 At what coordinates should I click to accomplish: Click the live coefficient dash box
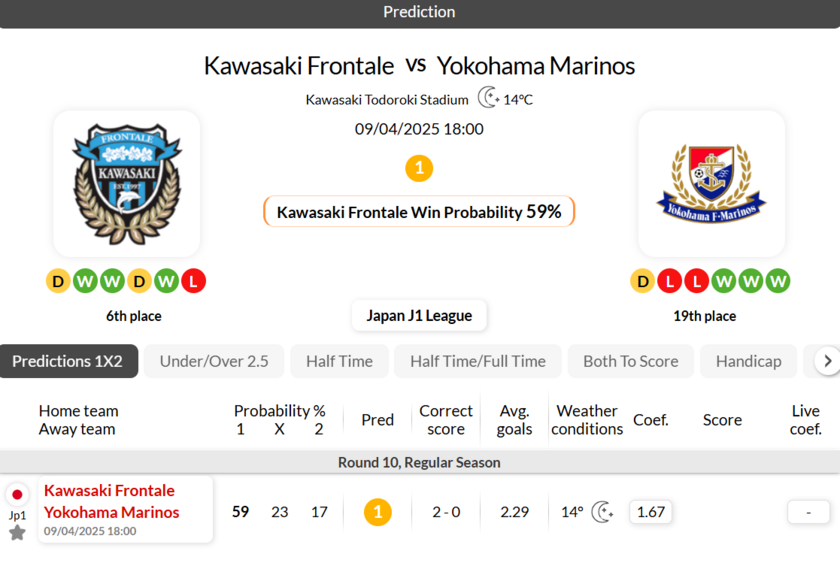808,512
